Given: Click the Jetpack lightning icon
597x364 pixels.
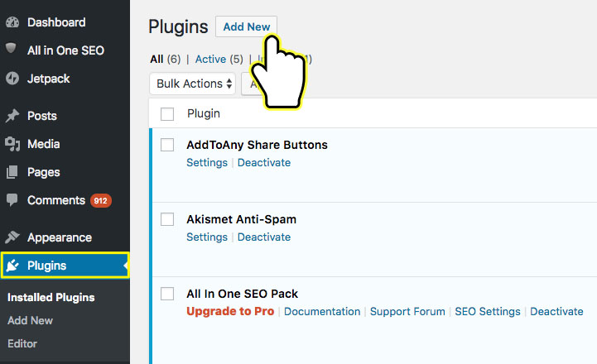Looking at the screenshot, I should (x=12, y=79).
